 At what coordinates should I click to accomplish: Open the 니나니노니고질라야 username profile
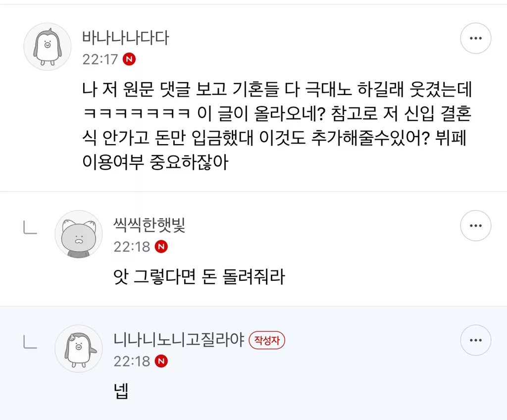[x=179, y=340]
